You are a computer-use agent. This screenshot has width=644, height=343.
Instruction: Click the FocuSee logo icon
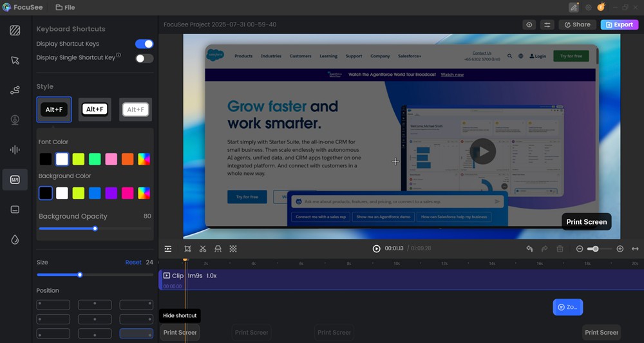click(x=6, y=7)
